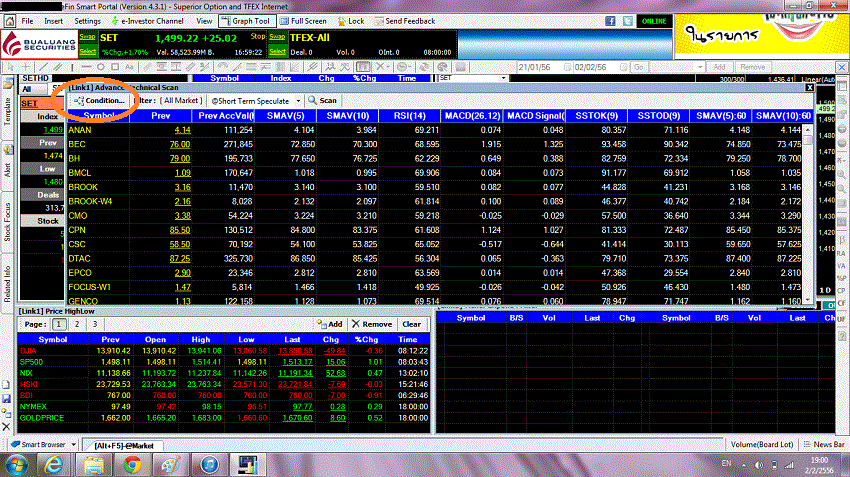This screenshot has width=850, height=477.
Task: Click the [All Market] filter selector
Action: [182, 101]
